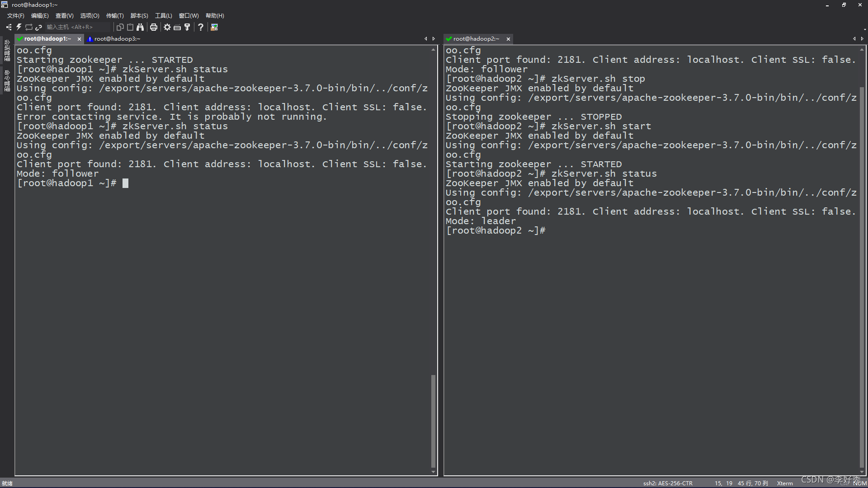868x488 pixels.
Task: Click the Keymap editor keyboard icon
Action: click(177, 27)
